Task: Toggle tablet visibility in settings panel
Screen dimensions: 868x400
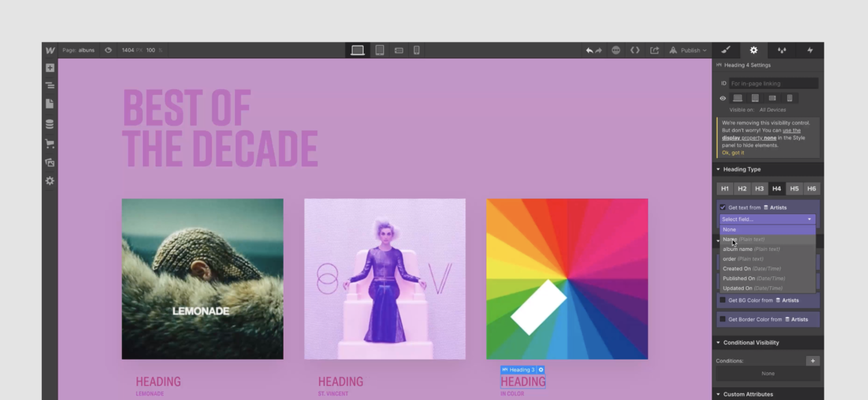Action: [x=754, y=98]
